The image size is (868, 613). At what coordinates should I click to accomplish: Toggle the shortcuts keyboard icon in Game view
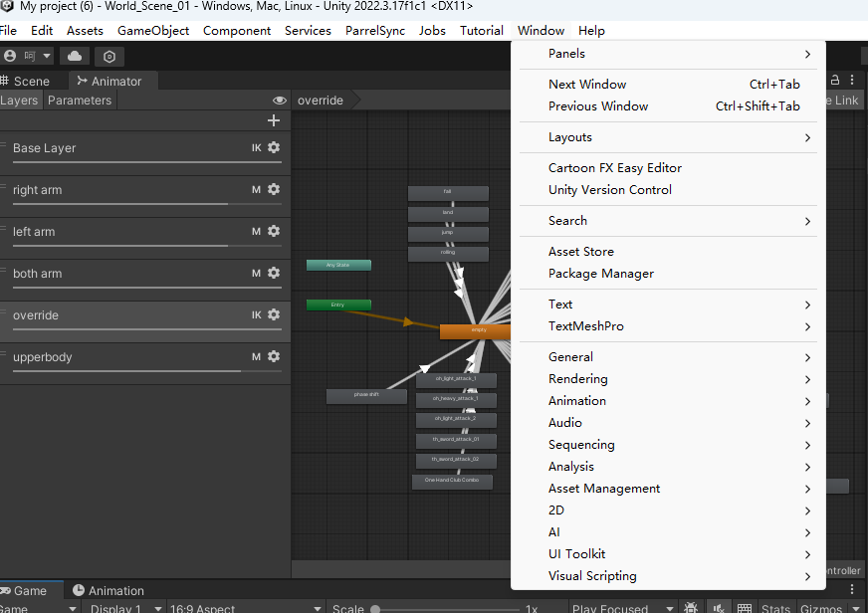745,607
